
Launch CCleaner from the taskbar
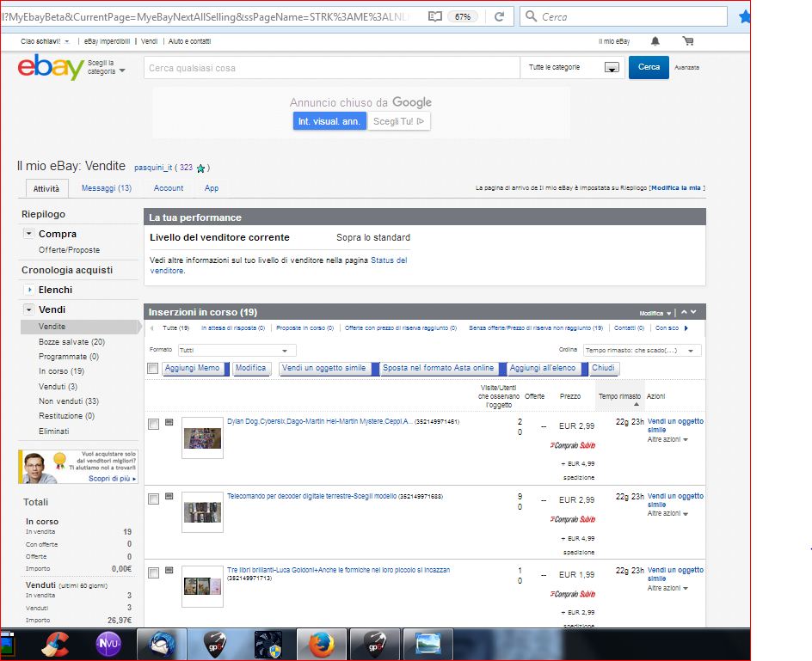54,645
